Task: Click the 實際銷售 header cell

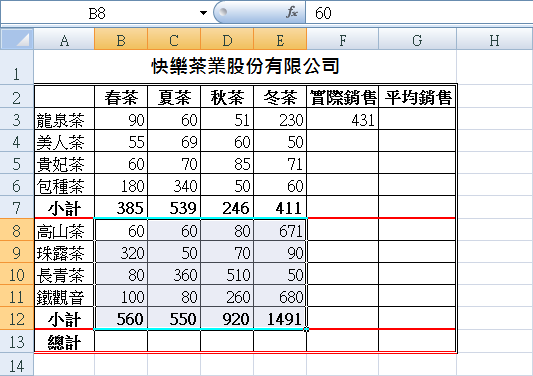Action: [x=343, y=97]
